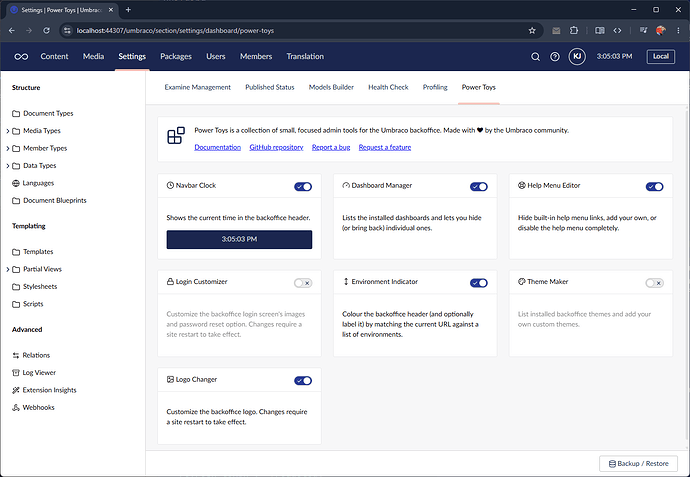Disable the Environment Indicator toggle
The image size is (690, 477).
coord(479,283)
